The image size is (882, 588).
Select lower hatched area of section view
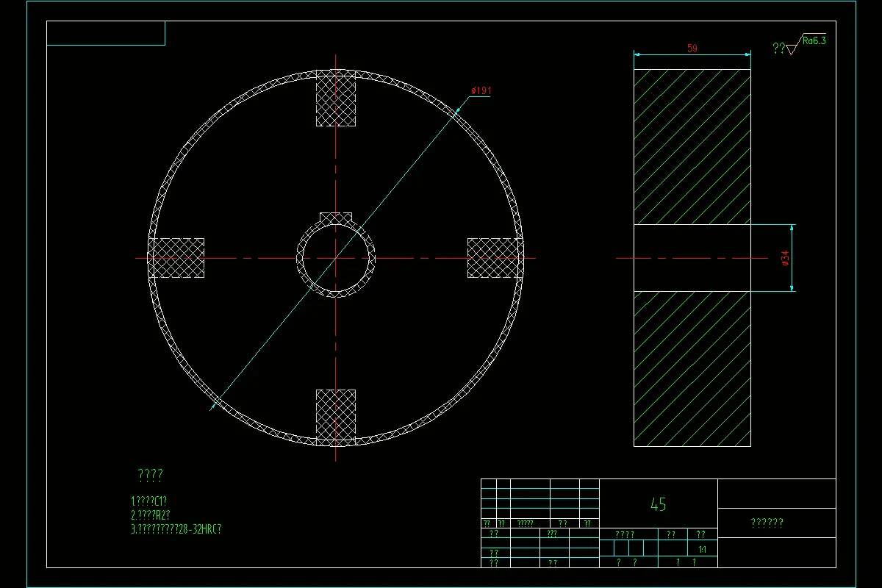coord(692,369)
